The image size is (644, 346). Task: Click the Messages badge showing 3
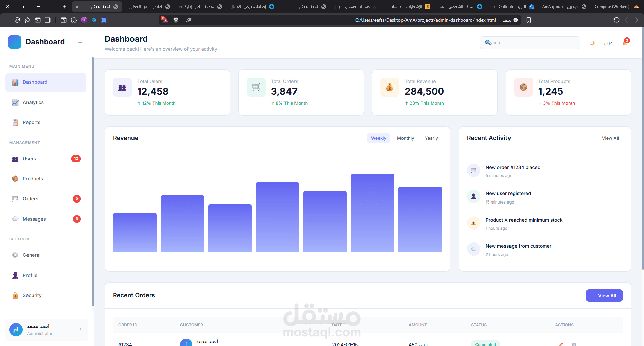pos(77,219)
